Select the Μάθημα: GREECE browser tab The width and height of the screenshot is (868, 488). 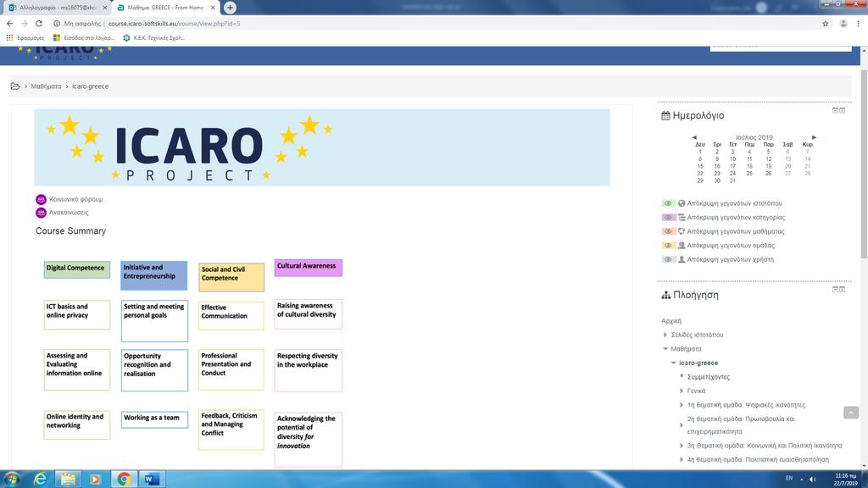165,8
